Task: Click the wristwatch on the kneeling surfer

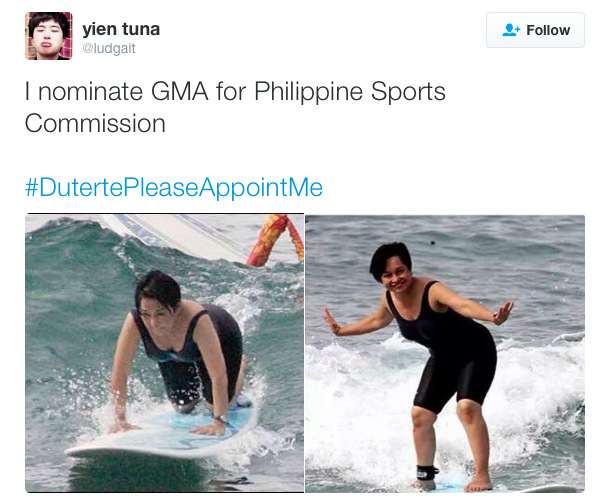Action: [x=221, y=419]
